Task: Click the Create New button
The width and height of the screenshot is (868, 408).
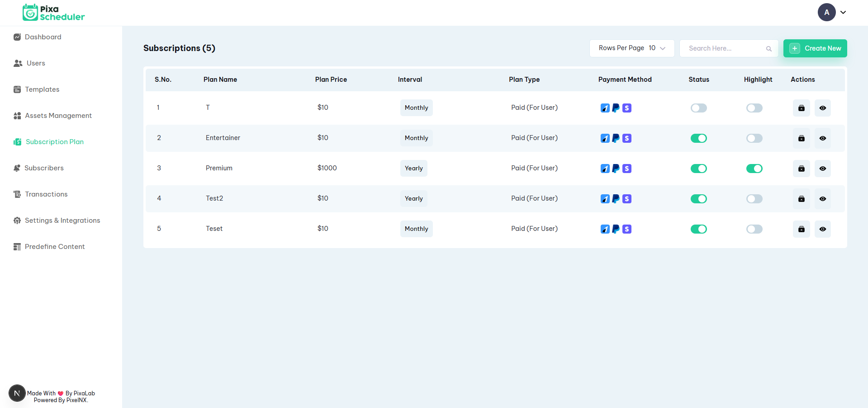Action: (x=815, y=48)
